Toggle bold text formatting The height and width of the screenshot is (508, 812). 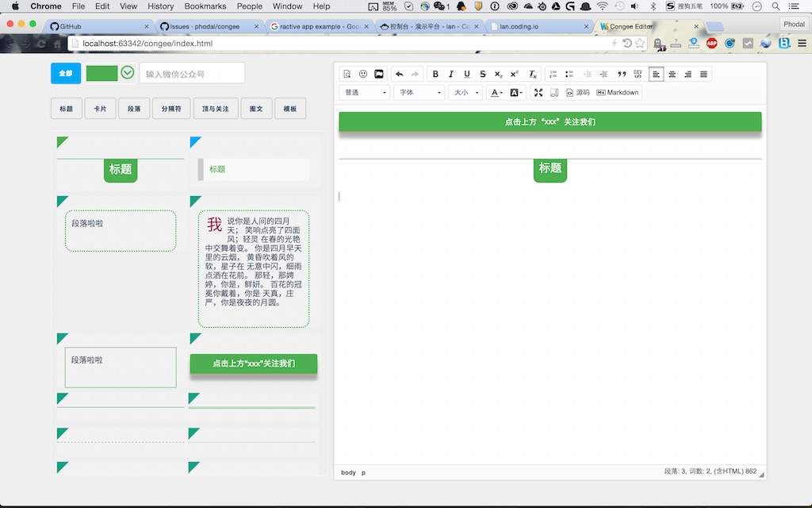coord(435,74)
